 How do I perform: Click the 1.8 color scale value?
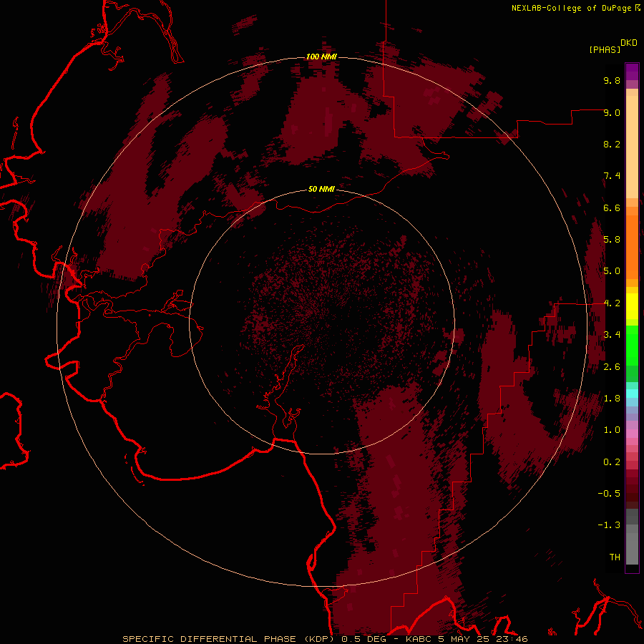(x=612, y=399)
